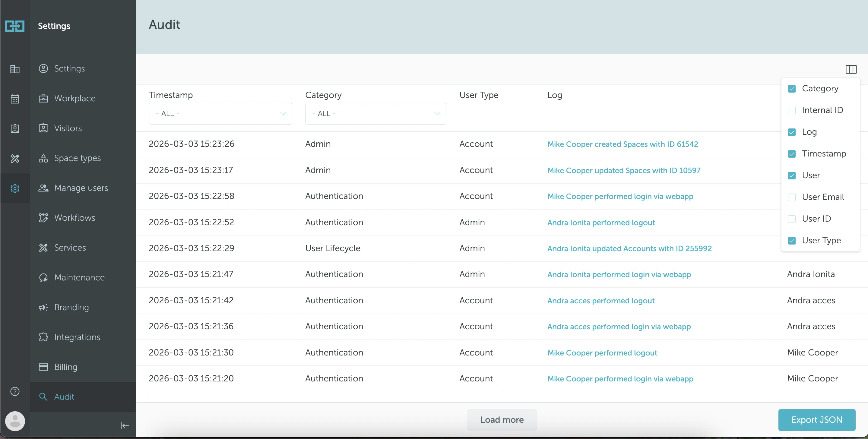Open the help question mark icon
This screenshot has width=868, height=439.
click(15, 391)
